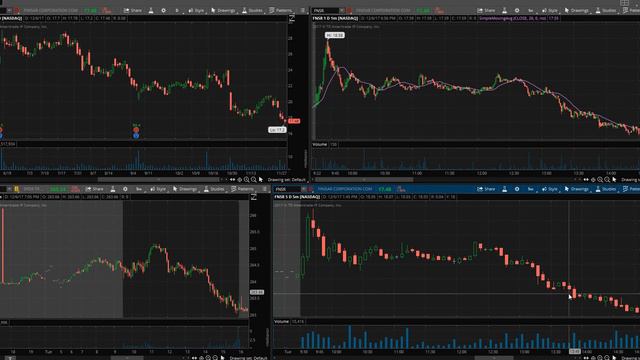Open Share in bottom-left chart toolbar
This screenshot has width=640, height=360.
coord(94,189)
